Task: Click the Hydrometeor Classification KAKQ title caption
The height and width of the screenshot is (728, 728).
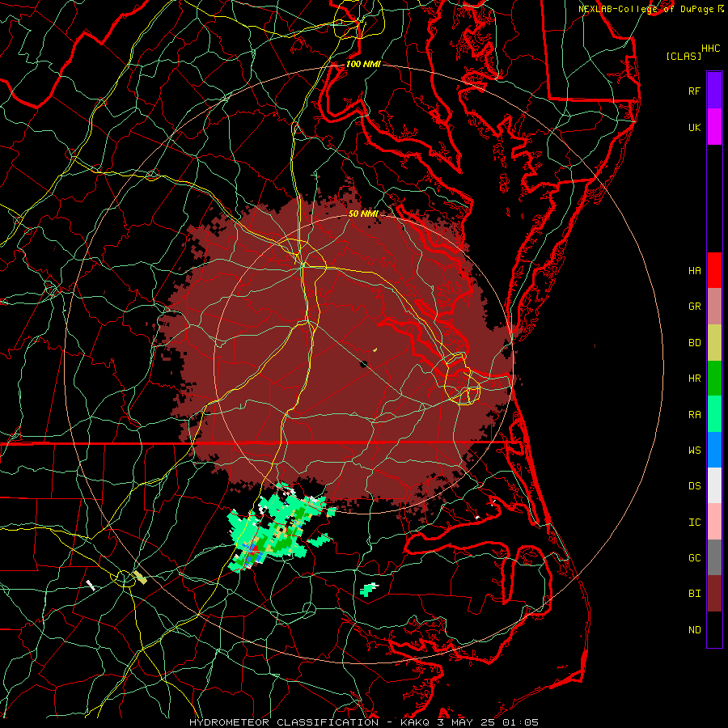Action: coord(363,722)
